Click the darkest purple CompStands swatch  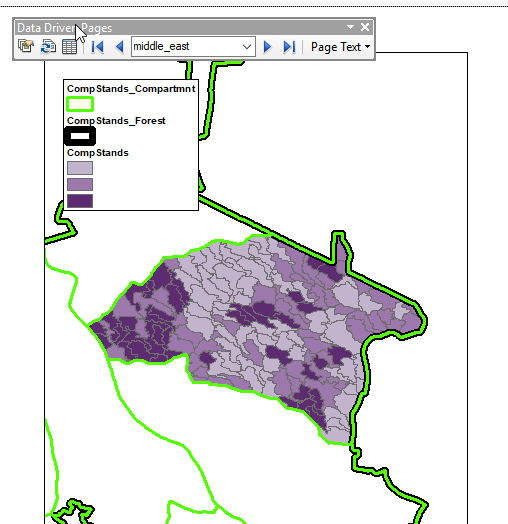tap(80, 201)
